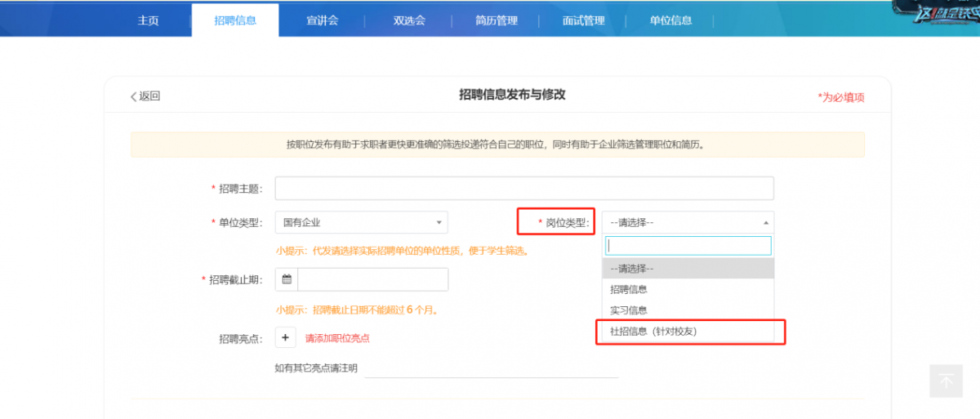Select 招聘信息 from the dropdown list
This screenshot has width=980, height=419.
click(629, 289)
